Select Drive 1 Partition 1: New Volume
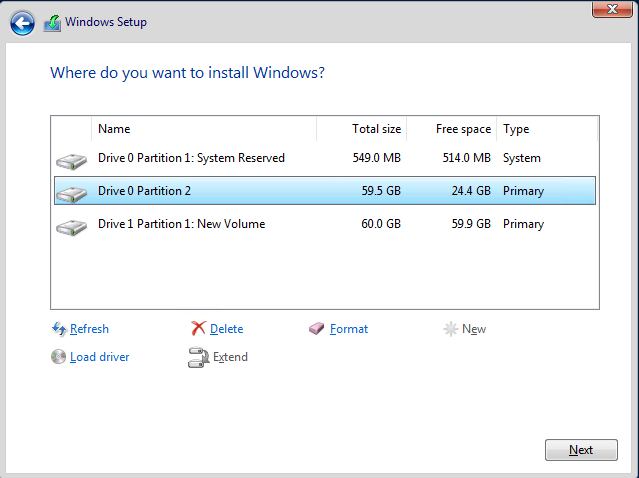 tap(181, 224)
